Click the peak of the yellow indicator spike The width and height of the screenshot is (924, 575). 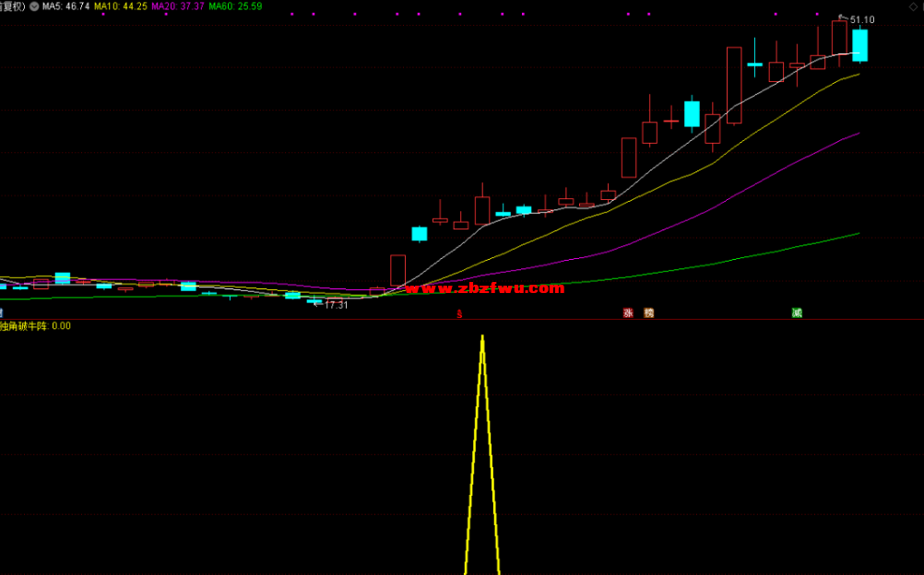click(482, 337)
